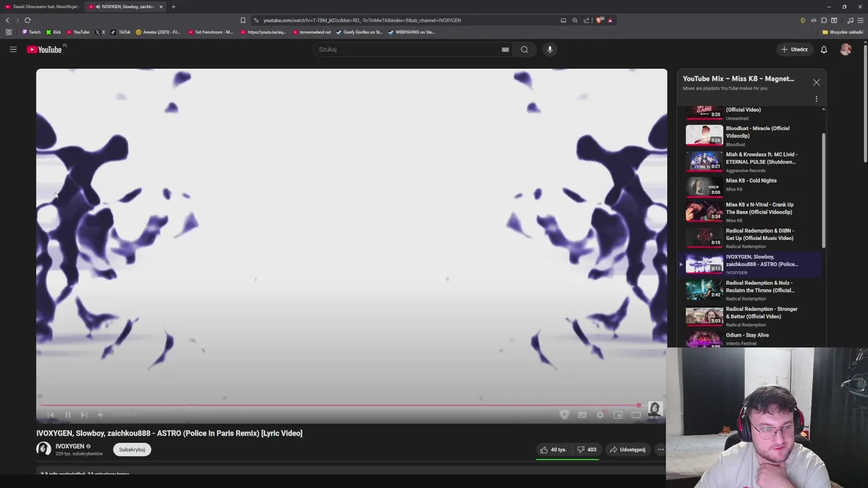Open the Wszystkie zakładki bookmarks folder
This screenshot has width=868, height=488.
pyautogui.click(x=842, y=32)
